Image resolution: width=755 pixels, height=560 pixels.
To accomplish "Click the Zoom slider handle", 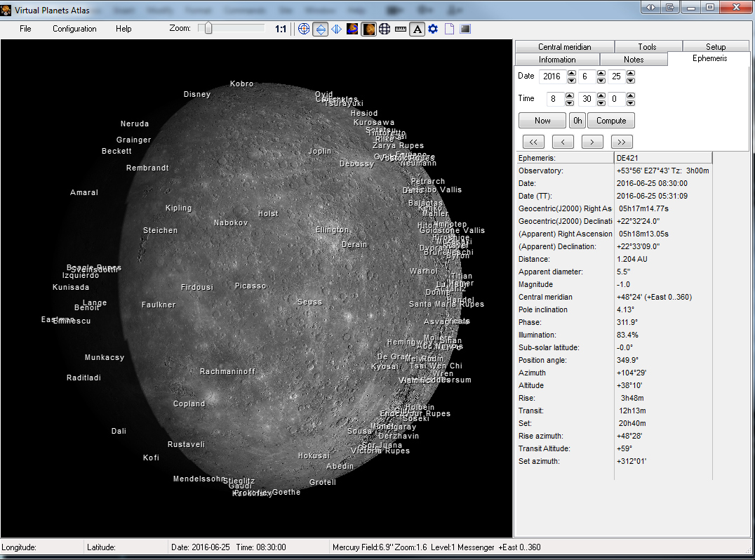I will [208, 28].
